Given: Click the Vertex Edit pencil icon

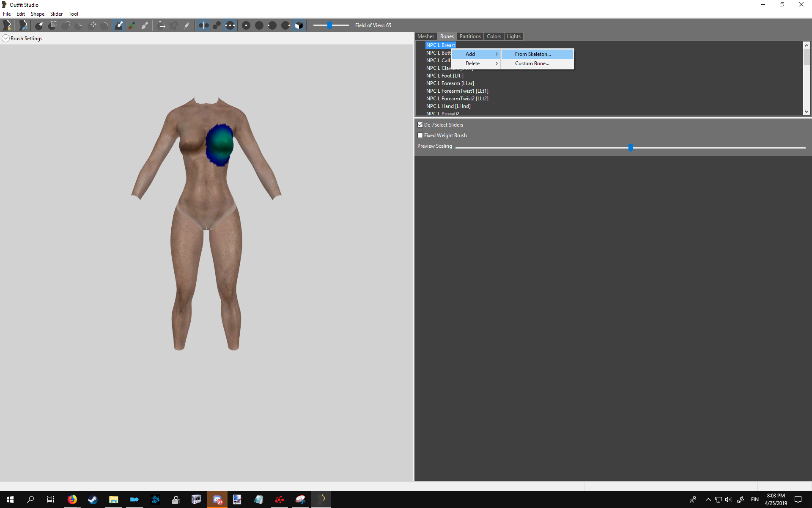Looking at the screenshot, I should point(187,25).
